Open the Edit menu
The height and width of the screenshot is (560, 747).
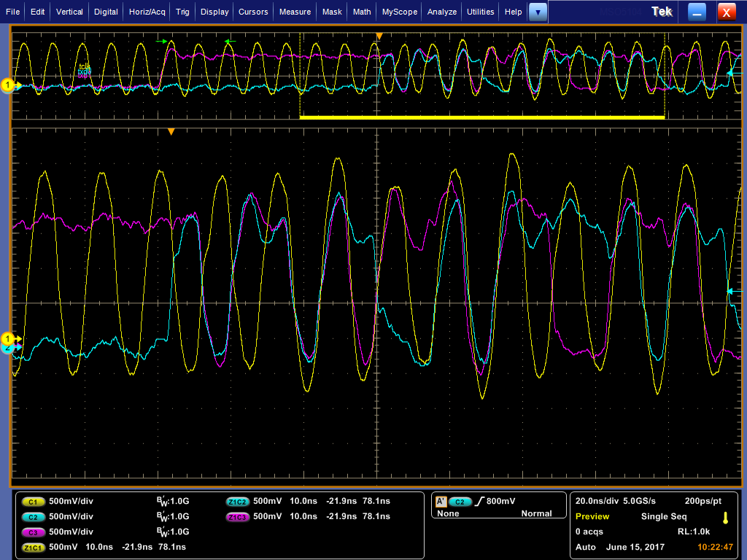pos(37,12)
